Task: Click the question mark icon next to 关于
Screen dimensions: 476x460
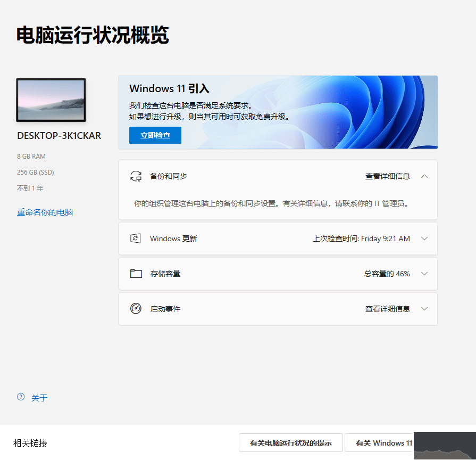Action: (20, 397)
